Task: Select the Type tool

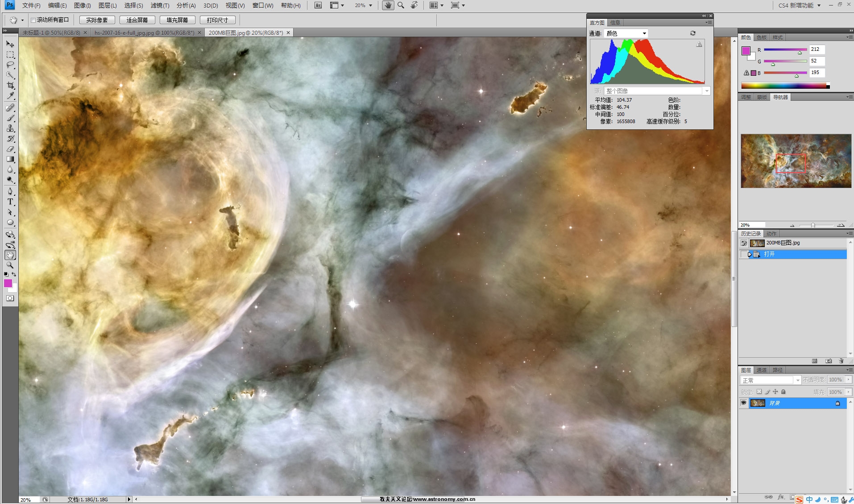Action: (10, 202)
